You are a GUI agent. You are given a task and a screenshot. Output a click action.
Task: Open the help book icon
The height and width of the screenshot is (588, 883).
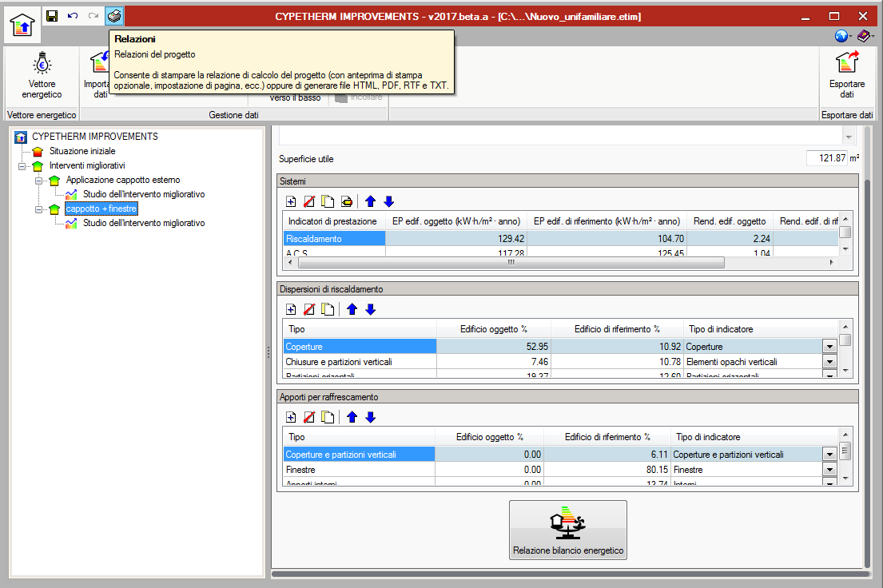point(863,36)
